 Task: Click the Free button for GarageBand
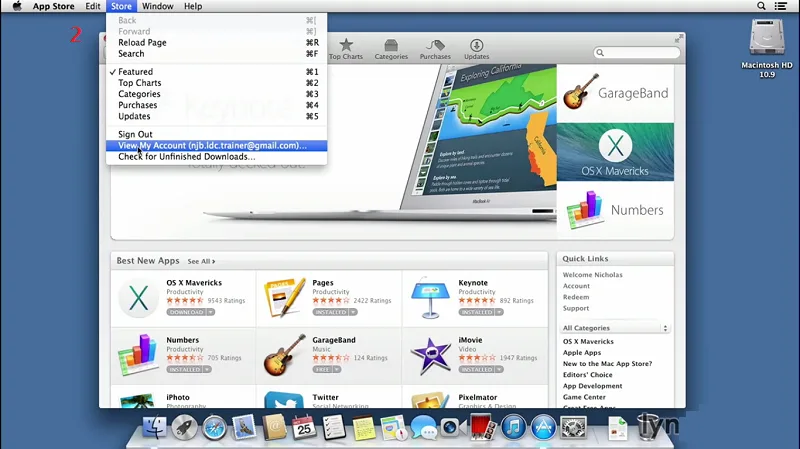322,369
